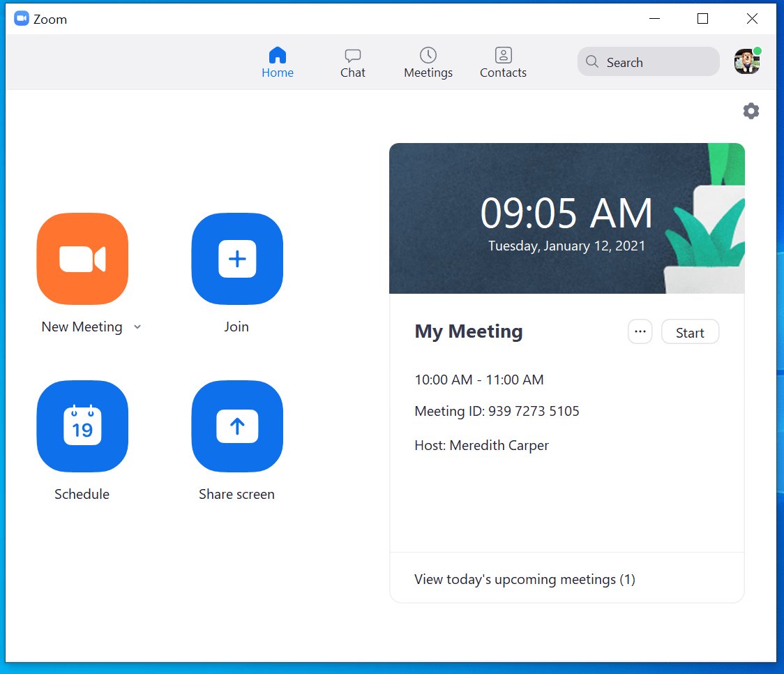
Task: Click the Start button for My Meeting
Action: (690, 331)
